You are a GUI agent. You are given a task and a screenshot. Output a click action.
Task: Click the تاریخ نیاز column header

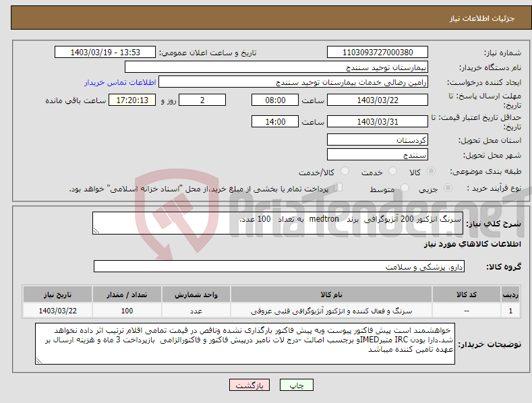58,294
